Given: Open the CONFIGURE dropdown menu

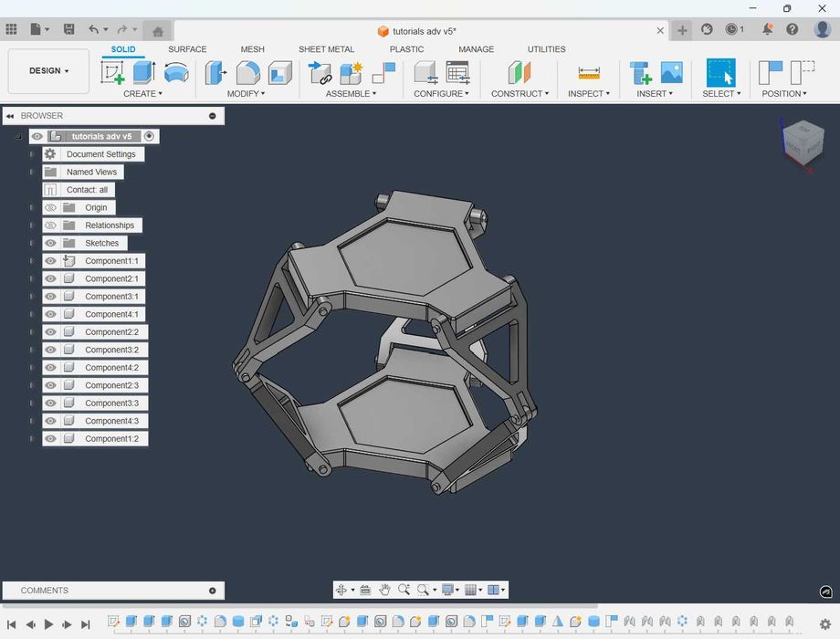Looking at the screenshot, I should pos(441,94).
